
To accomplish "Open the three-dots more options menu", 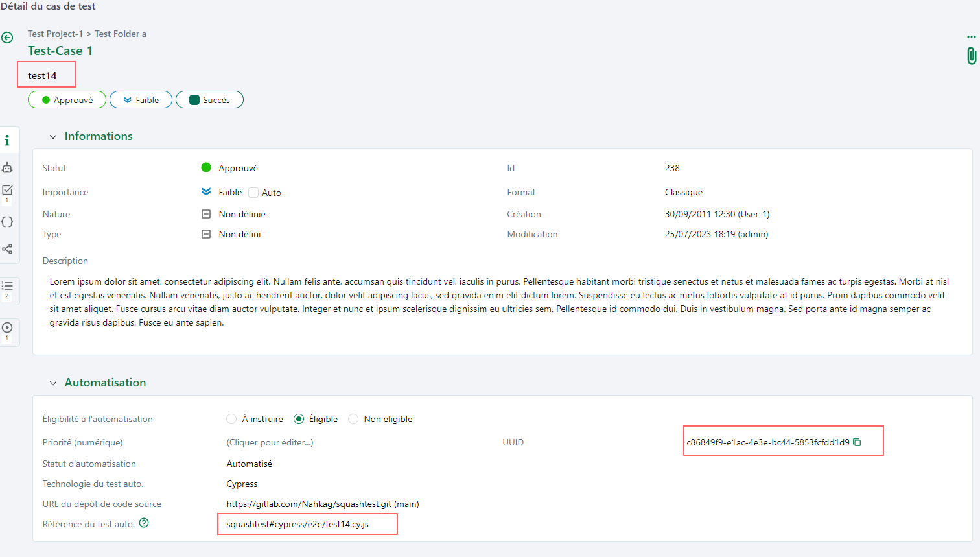I will click(971, 37).
